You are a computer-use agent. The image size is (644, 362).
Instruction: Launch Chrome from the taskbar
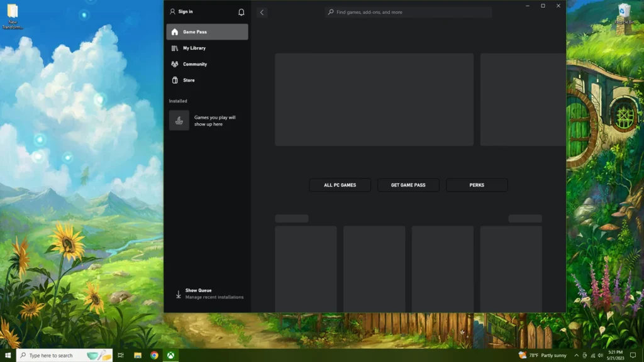click(x=155, y=356)
